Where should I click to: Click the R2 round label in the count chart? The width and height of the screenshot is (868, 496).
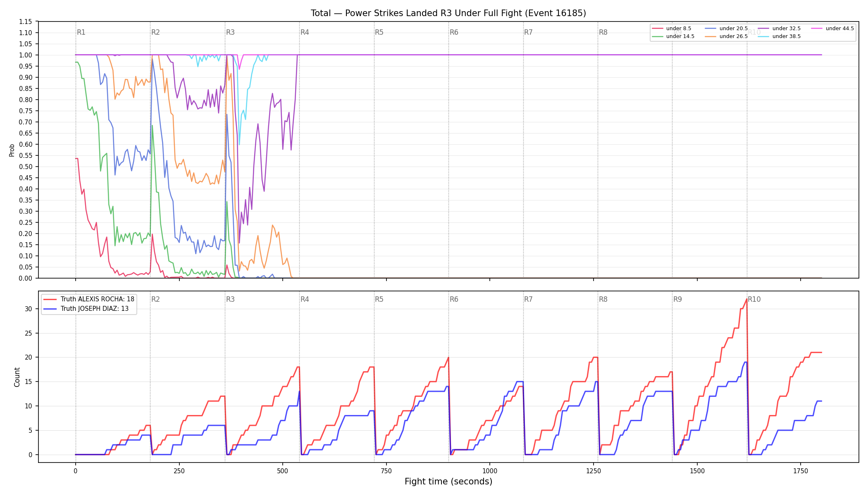pyautogui.click(x=155, y=299)
